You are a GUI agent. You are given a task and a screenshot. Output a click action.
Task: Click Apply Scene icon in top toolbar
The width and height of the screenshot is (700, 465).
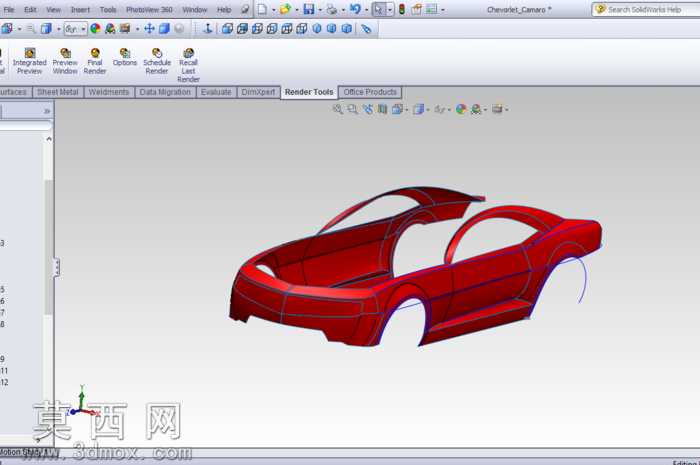[x=110, y=29]
